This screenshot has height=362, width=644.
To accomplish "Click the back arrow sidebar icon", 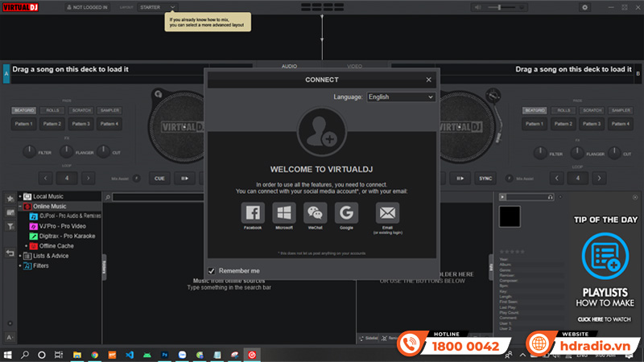I will (10, 253).
